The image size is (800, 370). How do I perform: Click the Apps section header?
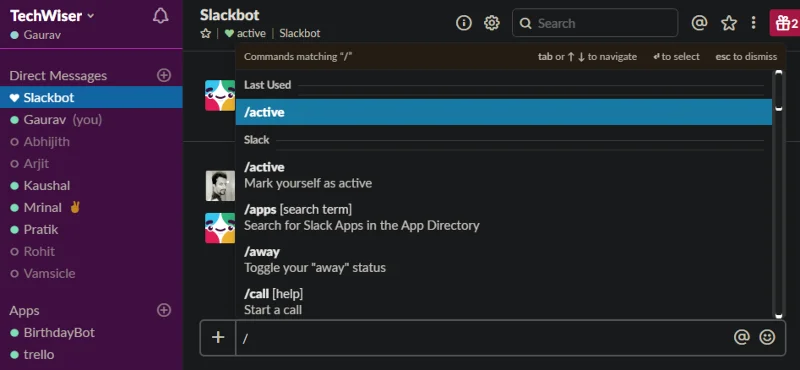(x=24, y=310)
